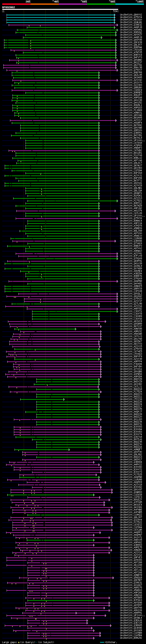This screenshot has height=644, width=146.
Task: Click the white query sequence bar
Action: pyautogui.click(x=60, y=9)
